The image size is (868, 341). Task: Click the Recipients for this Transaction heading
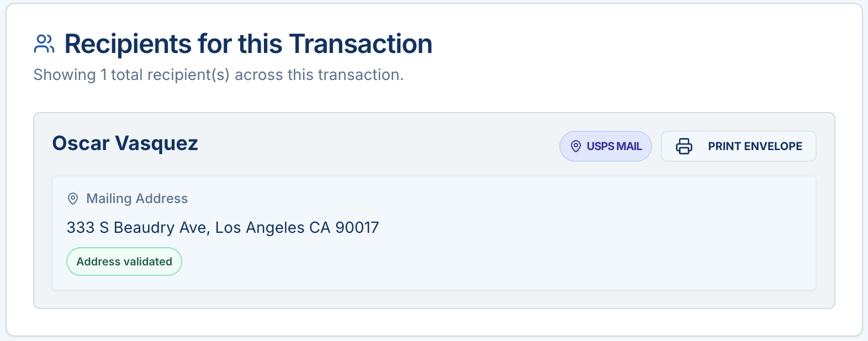[248, 44]
